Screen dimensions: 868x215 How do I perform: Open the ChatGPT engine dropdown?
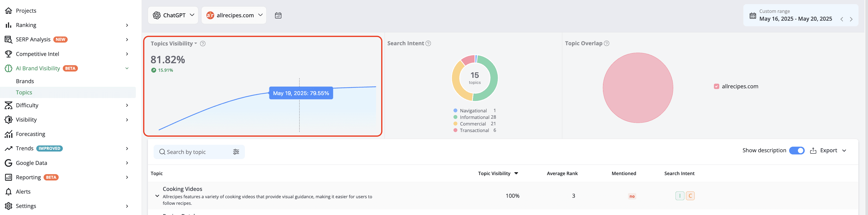173,15
